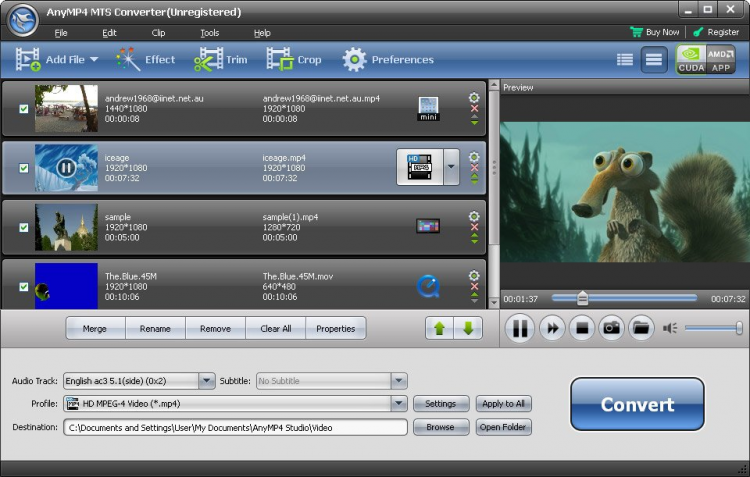The width and height of the screenshot is (750, 477).
Task: Toggle NVIDIA CUDA acceleration
Action: (691, 59)
